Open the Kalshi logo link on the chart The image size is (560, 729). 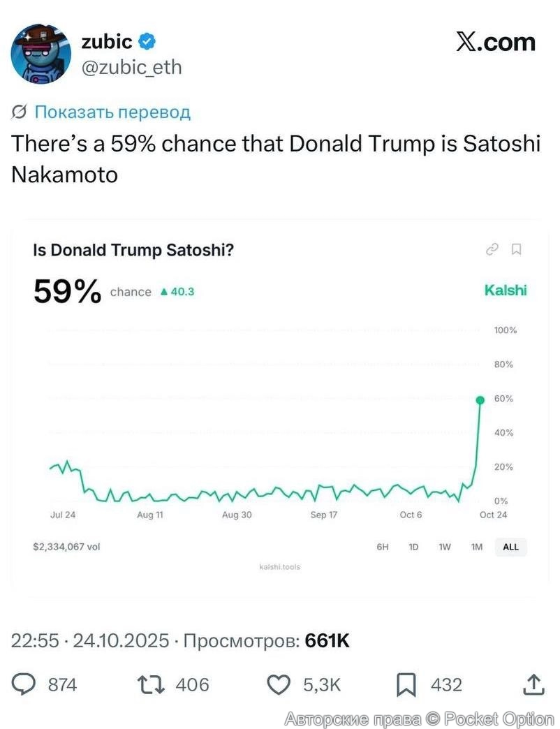tap(505, 290)
